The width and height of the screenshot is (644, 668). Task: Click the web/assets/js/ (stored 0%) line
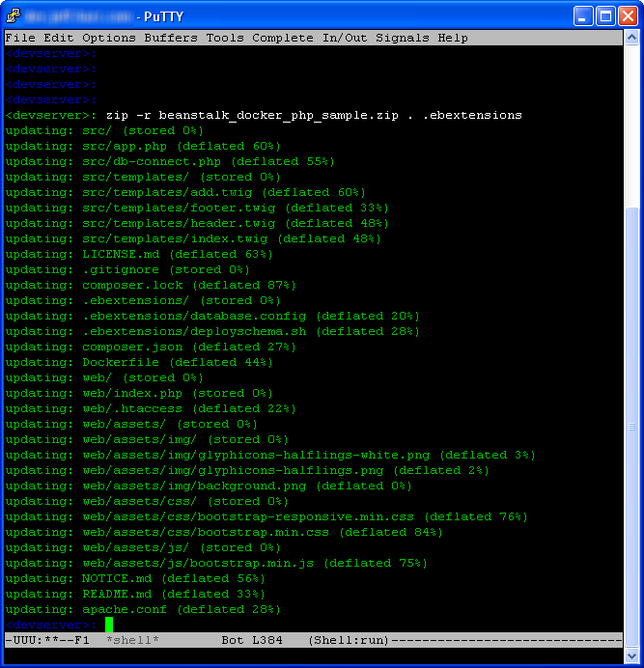point(143,547)
